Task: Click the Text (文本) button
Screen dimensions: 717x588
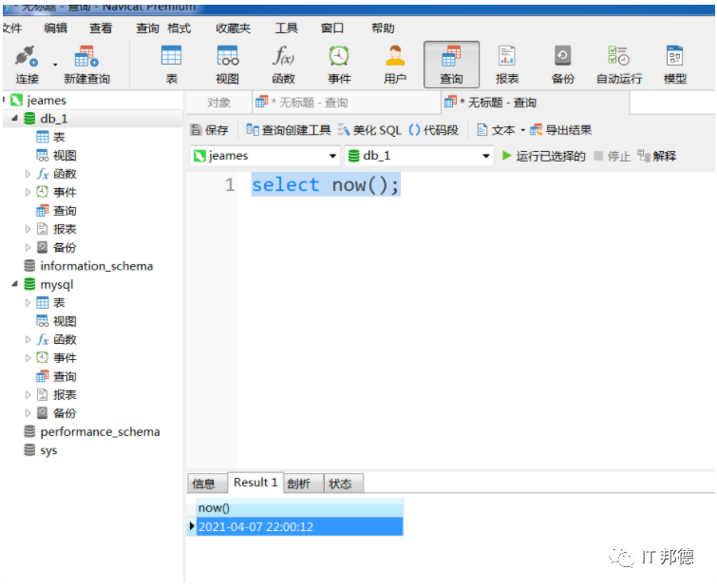Action: (x=496, y=130)
